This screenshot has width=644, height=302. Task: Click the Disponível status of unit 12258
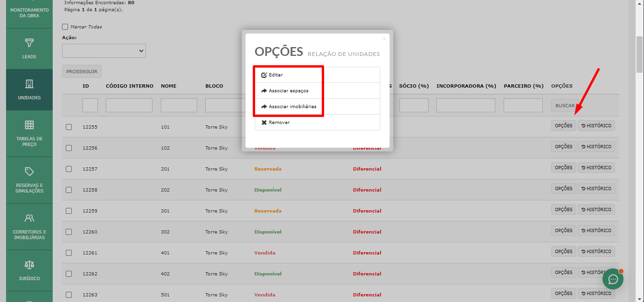268,190
